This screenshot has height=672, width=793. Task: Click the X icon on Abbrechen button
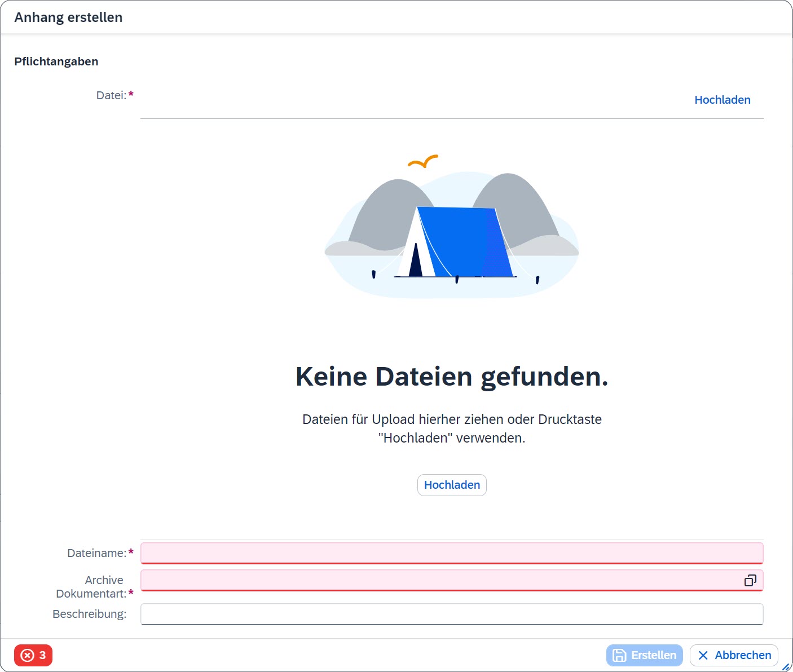703,655
